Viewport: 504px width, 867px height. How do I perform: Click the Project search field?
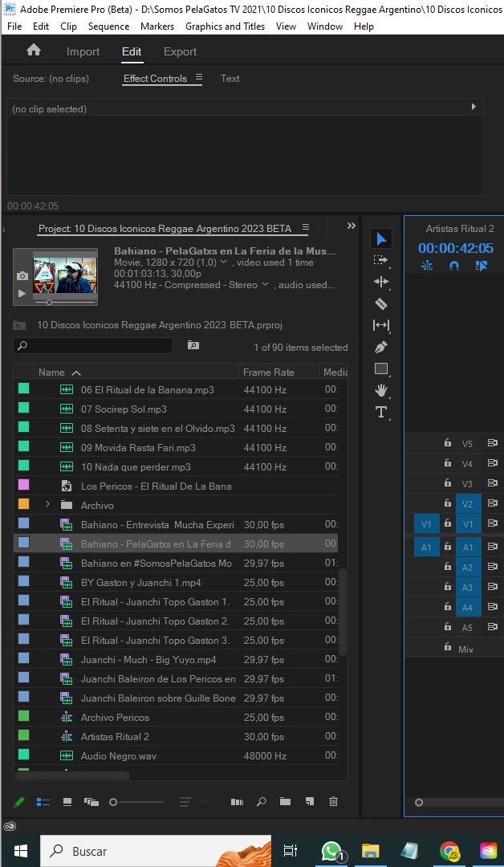pyautogui.click(x=93, y=345)
